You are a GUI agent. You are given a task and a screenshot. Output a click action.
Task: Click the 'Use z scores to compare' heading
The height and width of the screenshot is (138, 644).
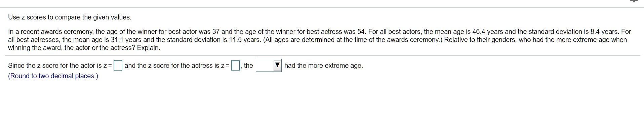coord(70,17)
